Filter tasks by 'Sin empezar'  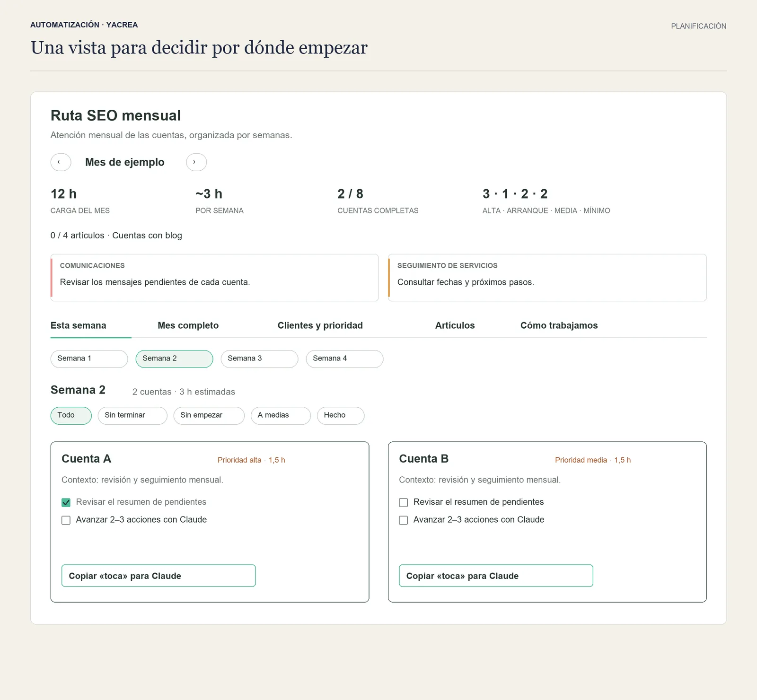[x=209, y=415]
